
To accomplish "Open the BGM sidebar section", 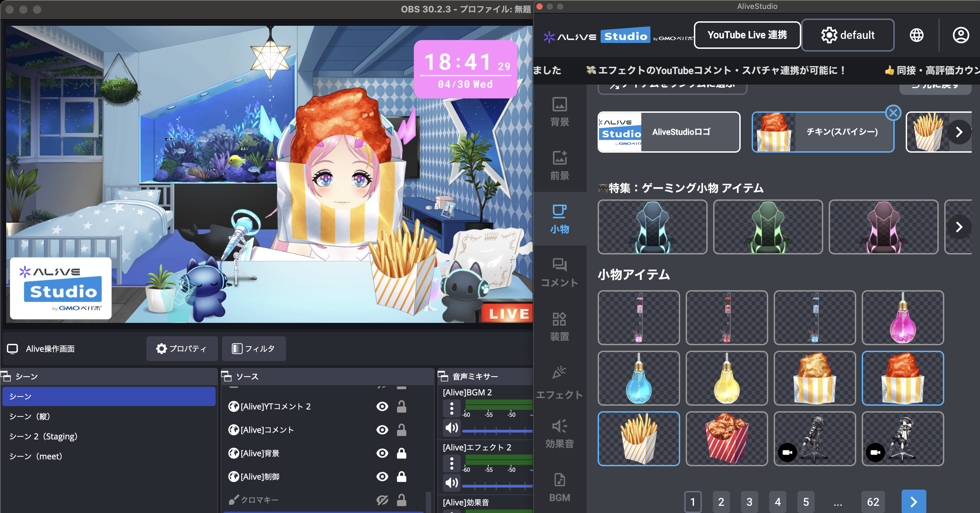I will (x=559, y=488).
